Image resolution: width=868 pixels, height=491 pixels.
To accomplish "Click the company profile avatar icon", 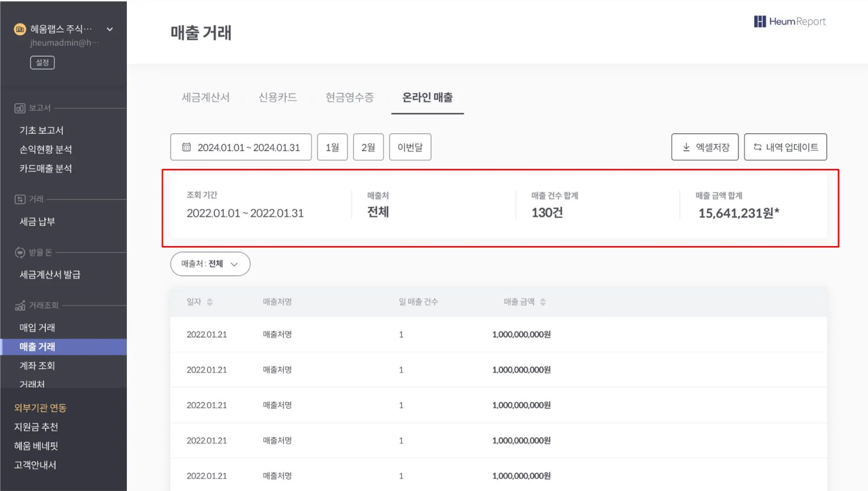I will tap(20, 29).
